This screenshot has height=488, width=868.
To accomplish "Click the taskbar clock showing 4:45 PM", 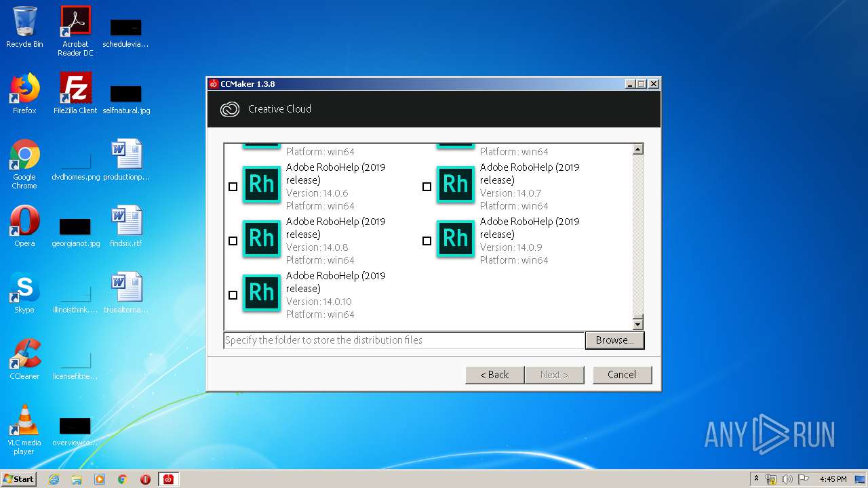I will pos(833,479).
